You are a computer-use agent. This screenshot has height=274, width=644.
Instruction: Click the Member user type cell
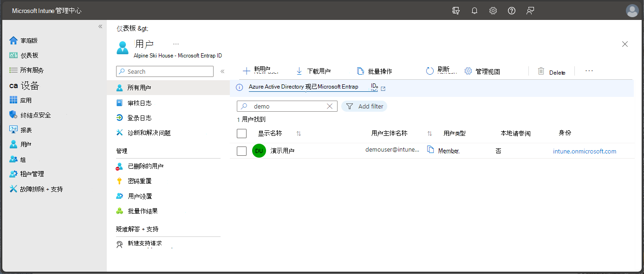point(449,151)
